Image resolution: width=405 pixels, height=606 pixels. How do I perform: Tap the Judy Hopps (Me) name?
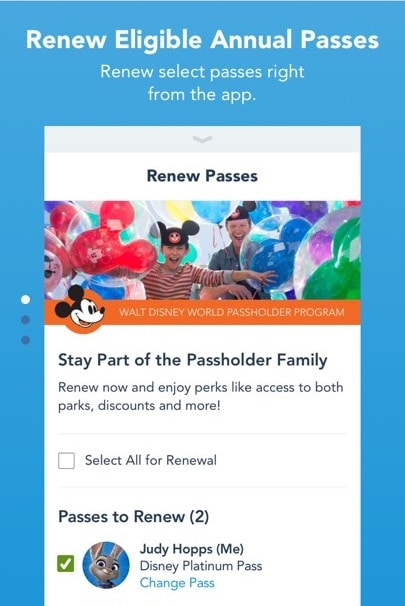[192, 549]
